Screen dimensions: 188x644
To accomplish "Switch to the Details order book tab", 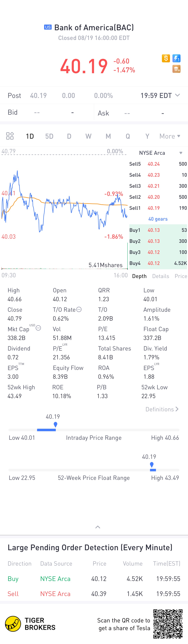I will tap(160, 276).
